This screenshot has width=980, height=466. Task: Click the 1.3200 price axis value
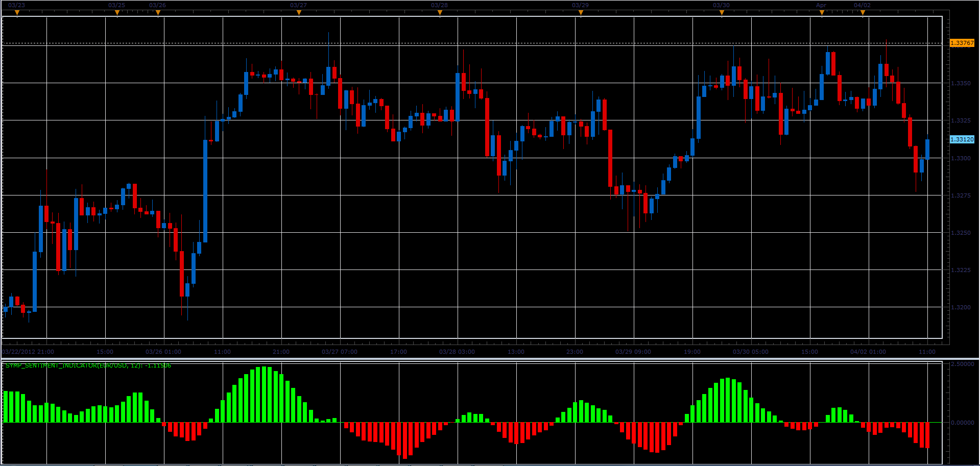(x=961, y=307)
